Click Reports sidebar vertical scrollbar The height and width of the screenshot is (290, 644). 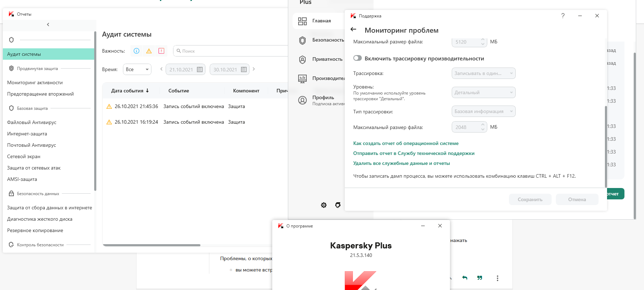[x=95, y=111]
